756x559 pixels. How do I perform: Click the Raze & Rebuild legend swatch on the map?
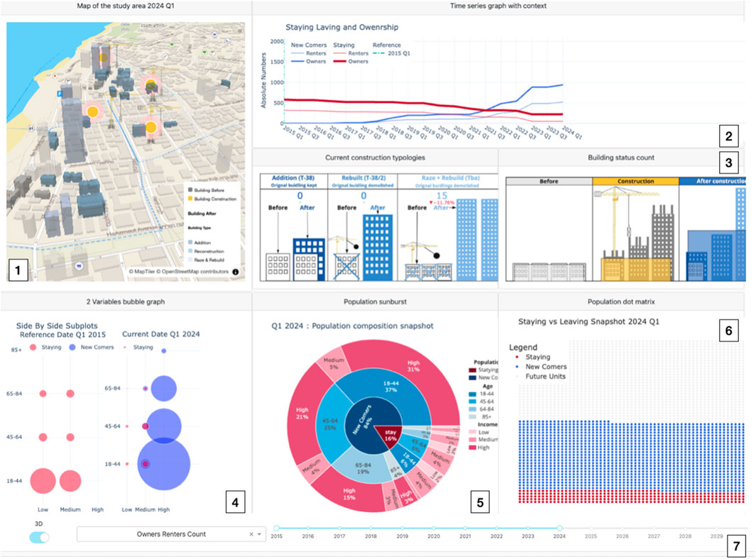[x=190, y=260]
